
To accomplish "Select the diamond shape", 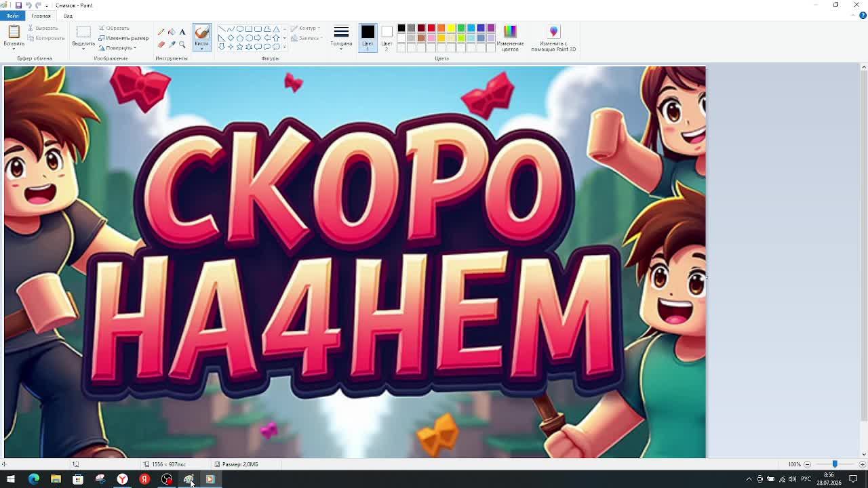I will pyautogui.click(x=231, y=38).
